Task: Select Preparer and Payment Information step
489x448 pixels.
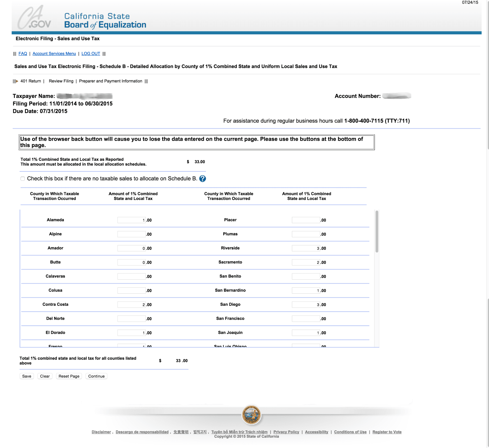Action: point(111,81)
